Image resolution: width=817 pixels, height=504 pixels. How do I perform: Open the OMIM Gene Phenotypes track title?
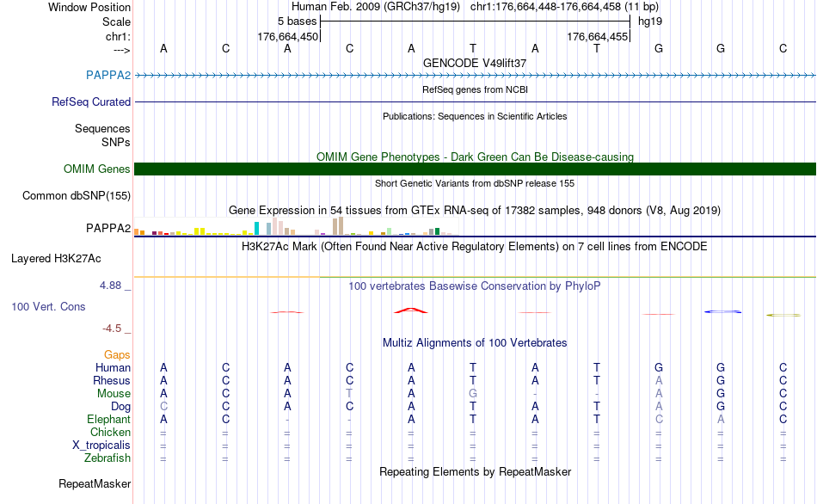pyautogui.click(x=475, y=157)
